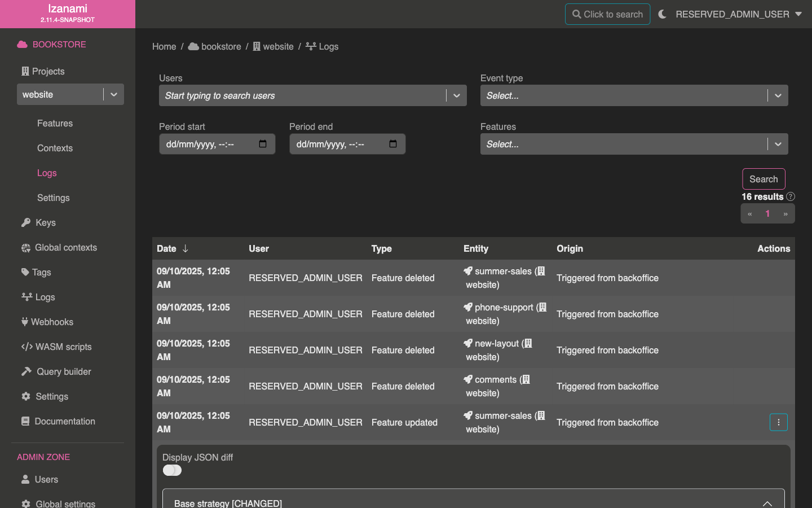Image resolution: width=812 pixels, height=508 pixels.
Task: Open the Features filter dropdown
Action: pyautogui.click(x=778, y=144)
